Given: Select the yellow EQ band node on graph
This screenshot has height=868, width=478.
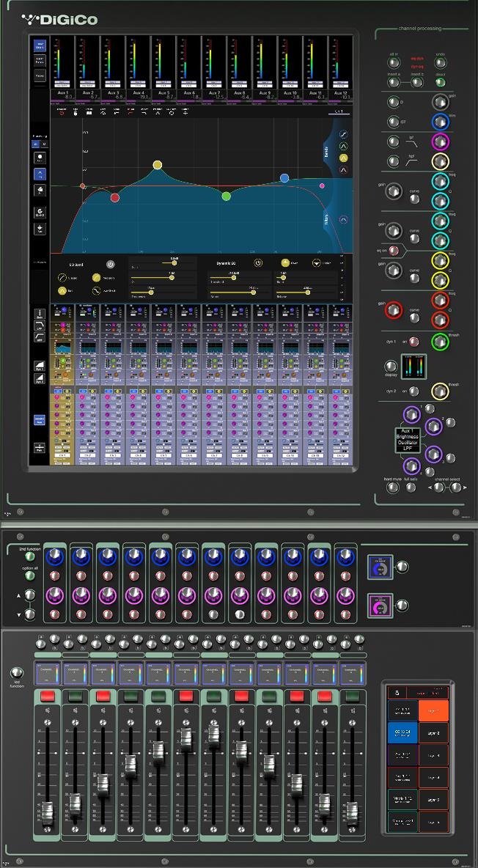Looking at the screenshot, I should (x=158, y=164).
